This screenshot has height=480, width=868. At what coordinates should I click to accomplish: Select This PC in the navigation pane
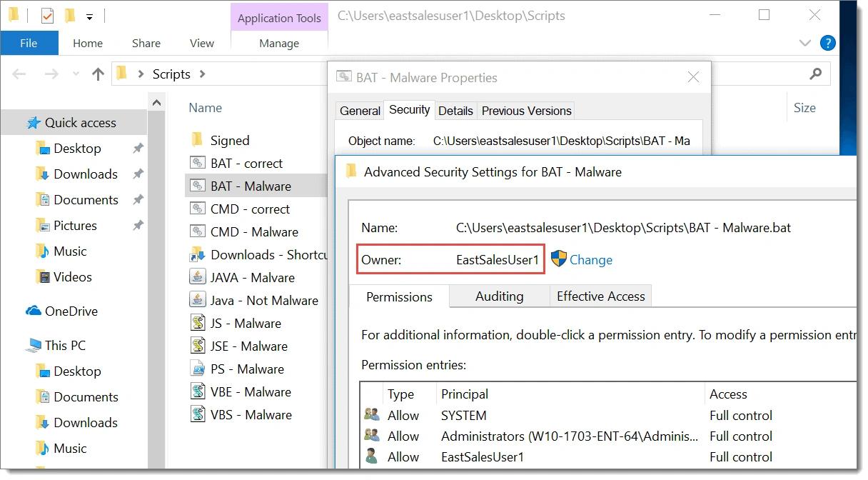(x=64, y=346)
